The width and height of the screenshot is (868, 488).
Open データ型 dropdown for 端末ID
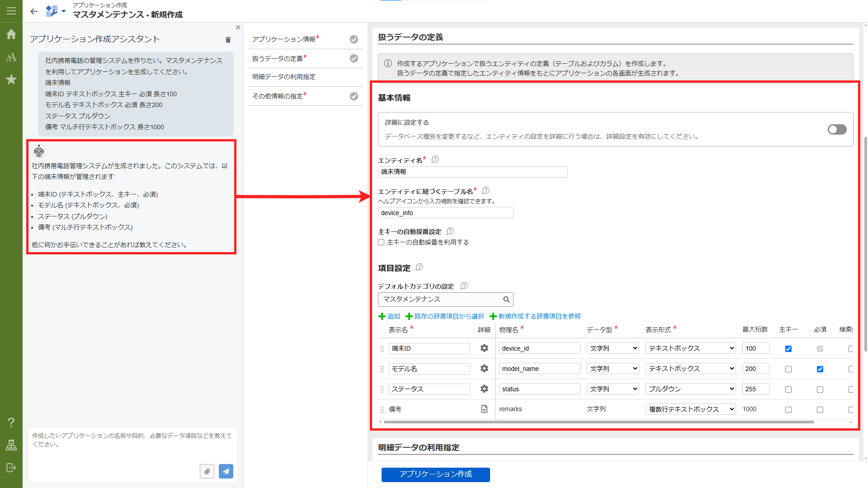pyautogui.click(x=613, y=348)
